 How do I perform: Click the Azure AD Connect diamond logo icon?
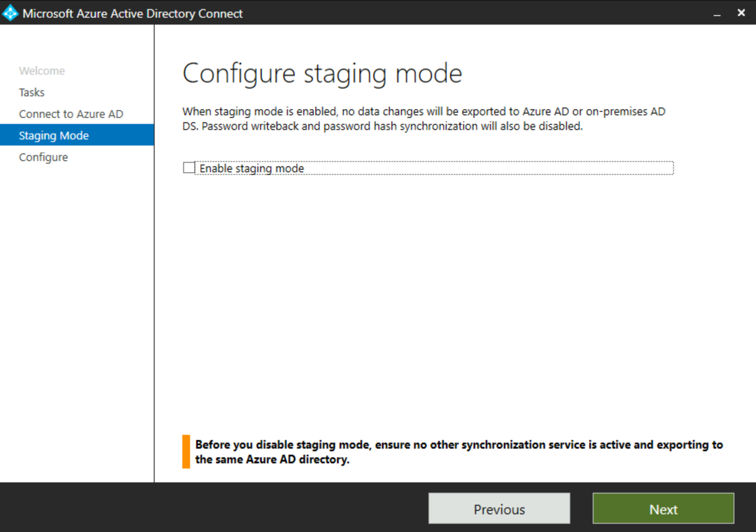(x=10, y=13)
